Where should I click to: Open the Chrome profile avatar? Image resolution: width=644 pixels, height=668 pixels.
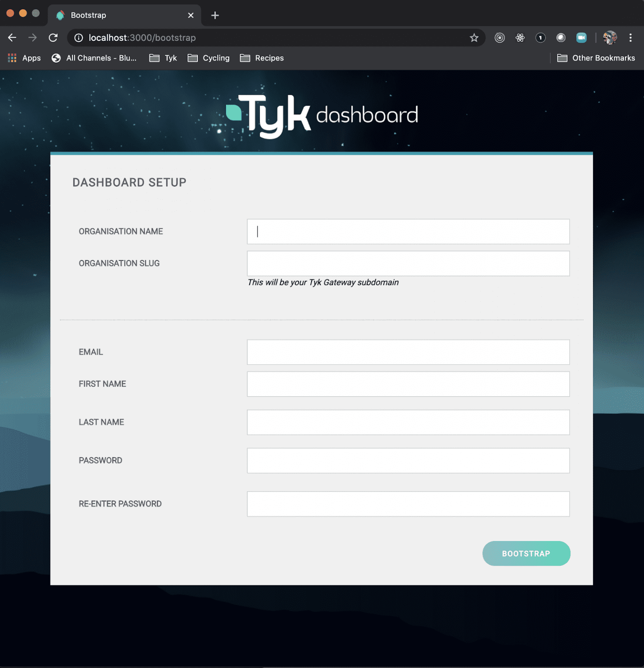[x=610, y=38]
